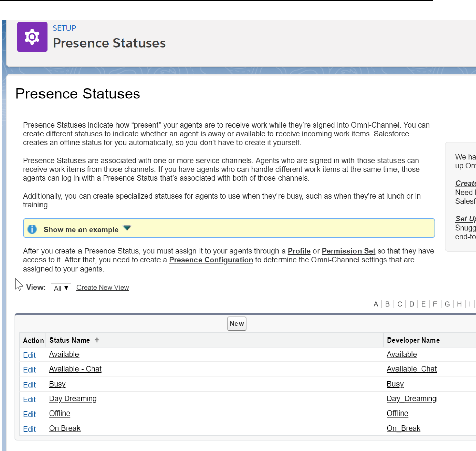Sort by Status Name column arrow

pos(97,340)
